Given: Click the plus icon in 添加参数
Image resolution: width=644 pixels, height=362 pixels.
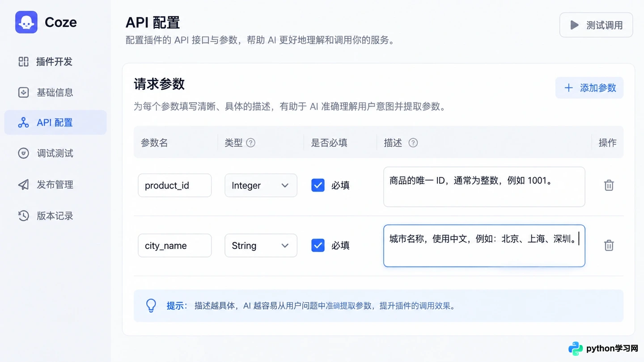Looking at the screenshot, I should [x=568, y=88].
